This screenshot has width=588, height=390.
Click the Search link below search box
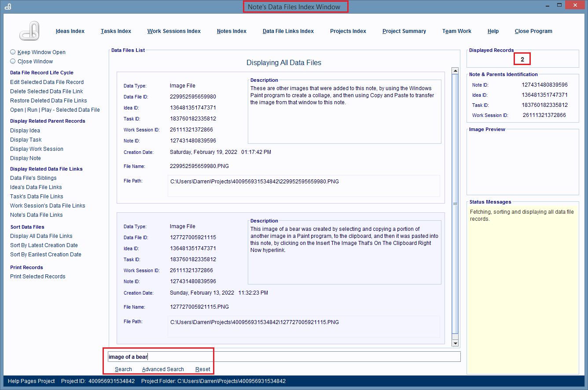tap(123, 369)
